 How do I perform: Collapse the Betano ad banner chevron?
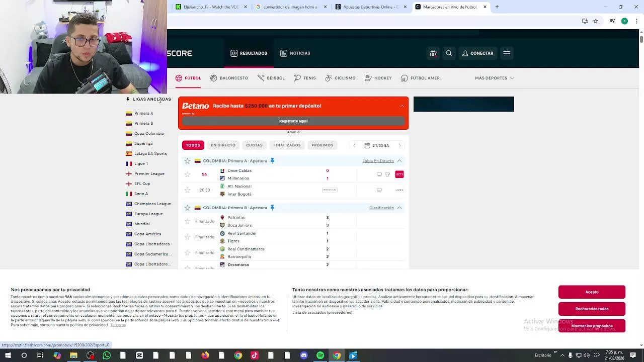(x=402, y=106)
